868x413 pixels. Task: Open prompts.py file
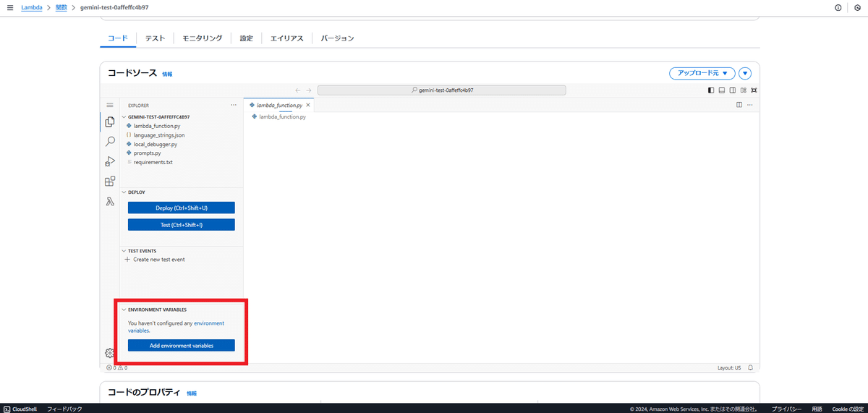[x=147, y=153]
